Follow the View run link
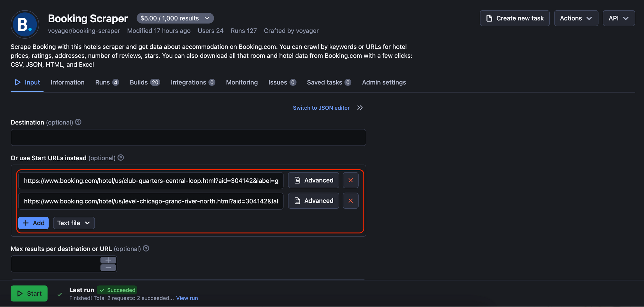644x307 pixels. [187, 298]
